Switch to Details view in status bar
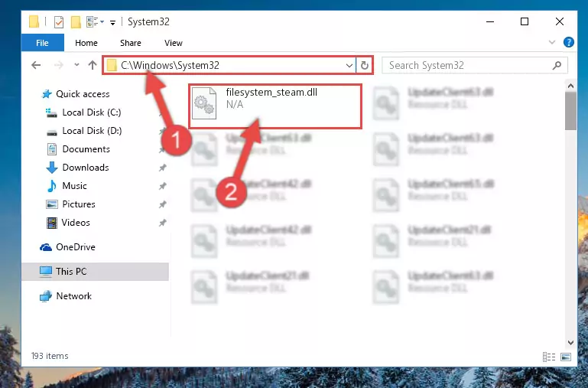Viewport: 588px width, 388px height. 549,357
